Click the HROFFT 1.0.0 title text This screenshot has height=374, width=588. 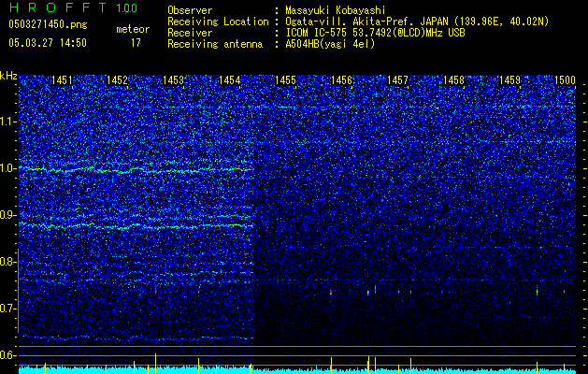click(73, 7)
